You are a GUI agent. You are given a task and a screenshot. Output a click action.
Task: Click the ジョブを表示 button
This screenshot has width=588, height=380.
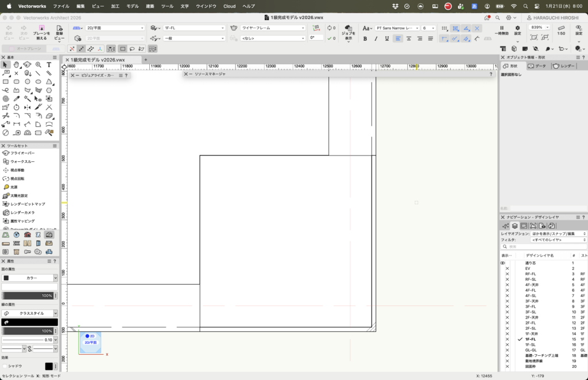click(x=349, y=32)
